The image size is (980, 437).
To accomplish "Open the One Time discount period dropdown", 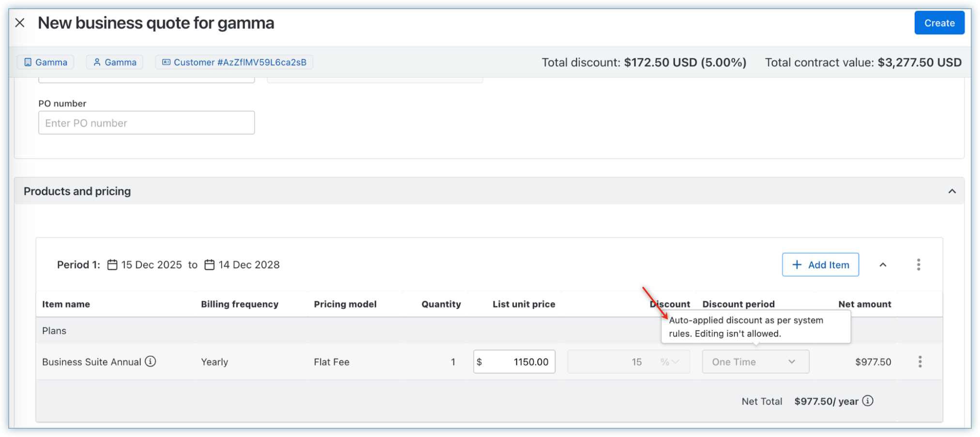I will coord(755,362).
